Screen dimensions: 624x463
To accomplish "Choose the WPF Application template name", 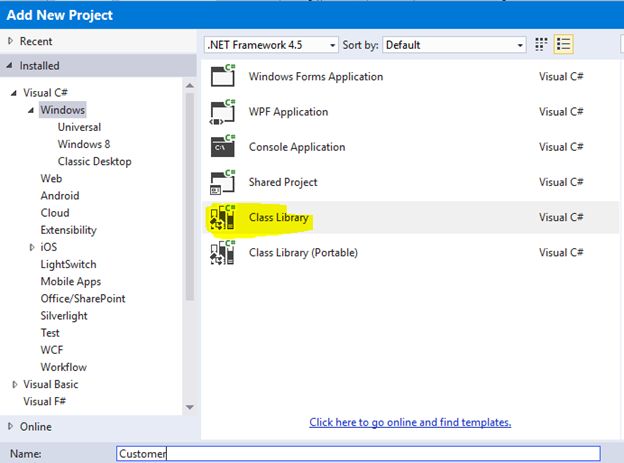I will click(289, 112).
